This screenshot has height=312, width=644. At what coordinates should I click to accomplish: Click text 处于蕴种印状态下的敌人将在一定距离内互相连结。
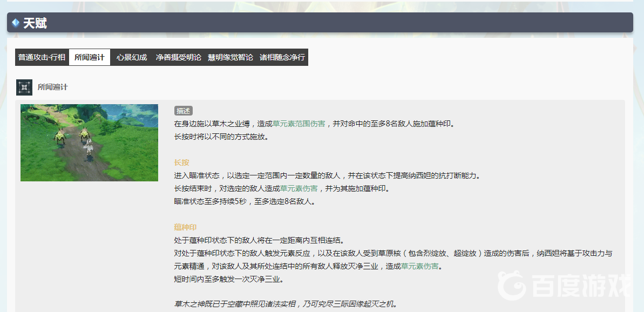pyautogui.click(x=260, y=240)
